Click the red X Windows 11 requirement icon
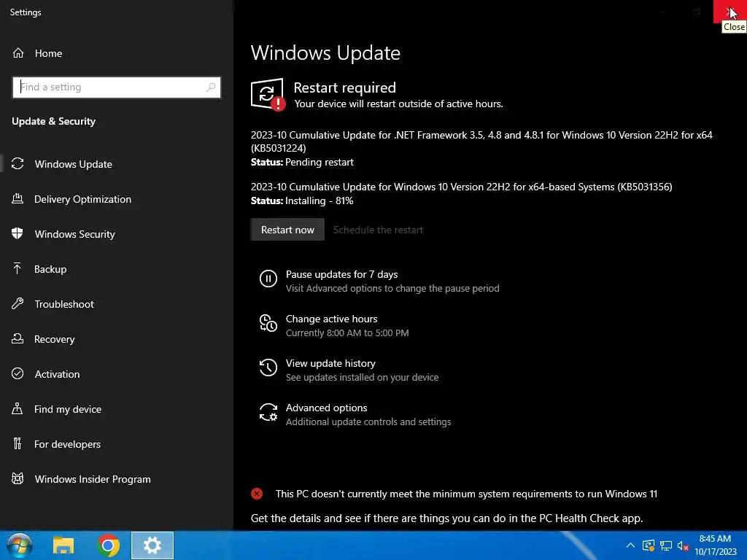 257,494
